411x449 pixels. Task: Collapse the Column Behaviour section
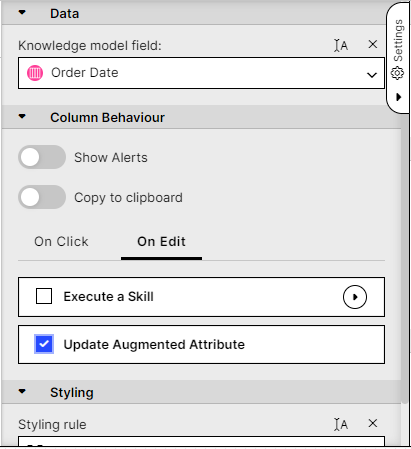coord(22,117)
